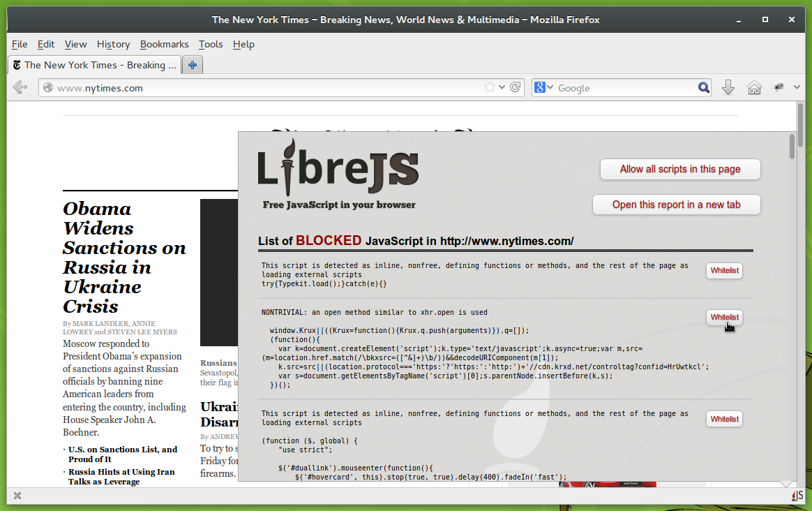
Task: Open the Downloads arrow icon
Action: (x=728, y=87)
